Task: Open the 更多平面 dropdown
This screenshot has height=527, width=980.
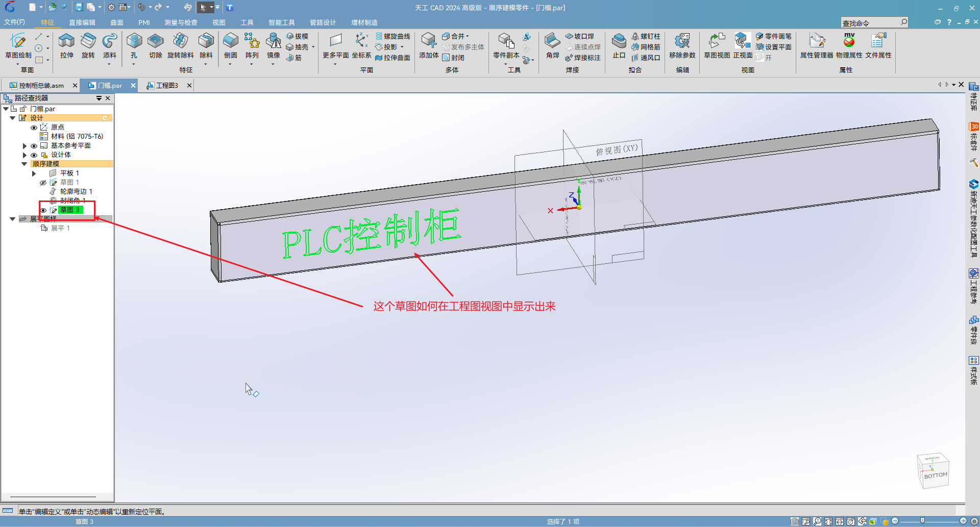Action: (335, 64)
